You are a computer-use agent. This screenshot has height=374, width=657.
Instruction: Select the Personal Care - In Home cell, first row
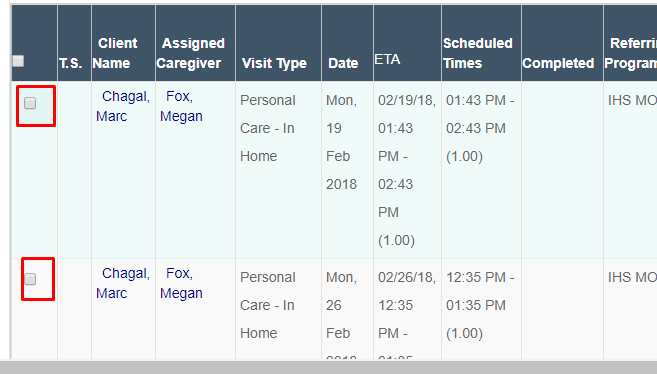coord(268,128)
